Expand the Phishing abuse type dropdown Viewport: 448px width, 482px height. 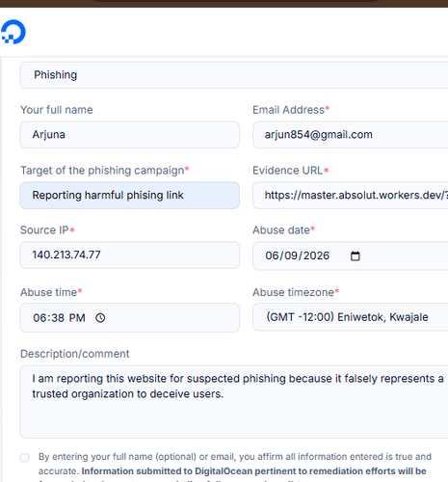(234, 75)
